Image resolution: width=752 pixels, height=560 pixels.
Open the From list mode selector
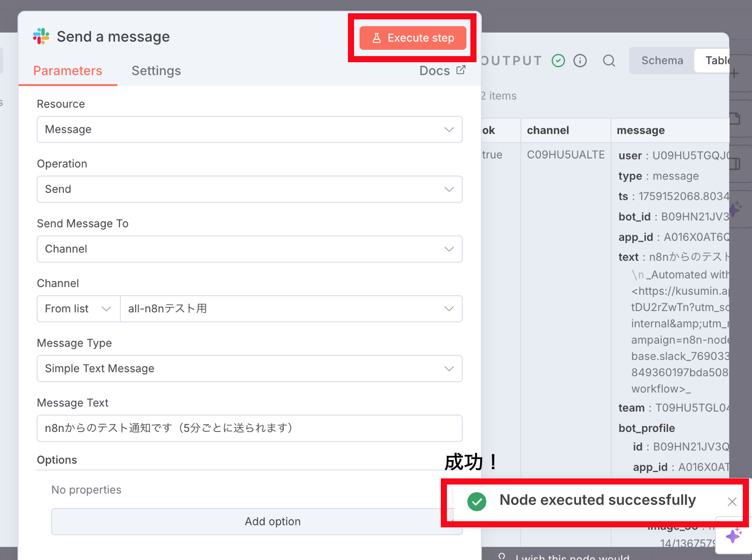coord(79,309)
